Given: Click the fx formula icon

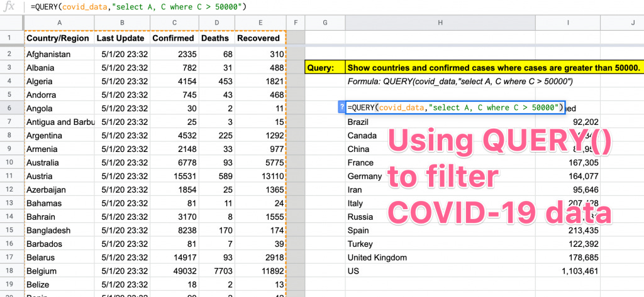Looking at the screenshot, I should click(9, 8).
